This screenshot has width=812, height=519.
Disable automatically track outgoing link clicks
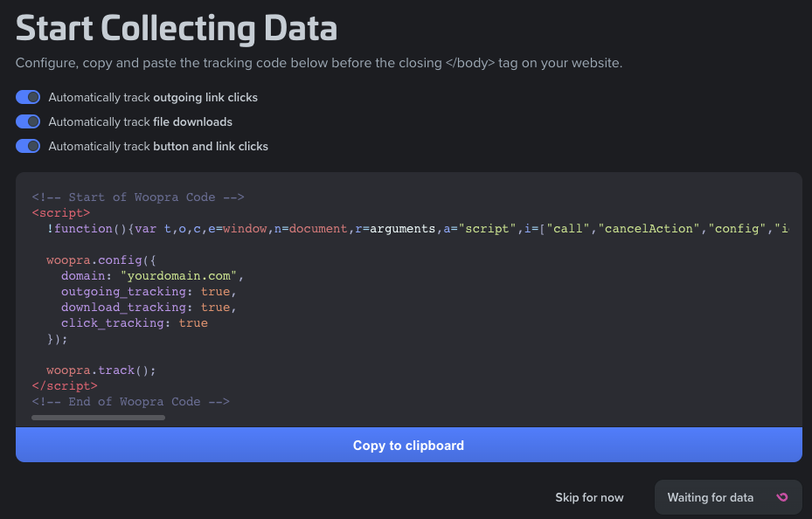tap(27, 97)
